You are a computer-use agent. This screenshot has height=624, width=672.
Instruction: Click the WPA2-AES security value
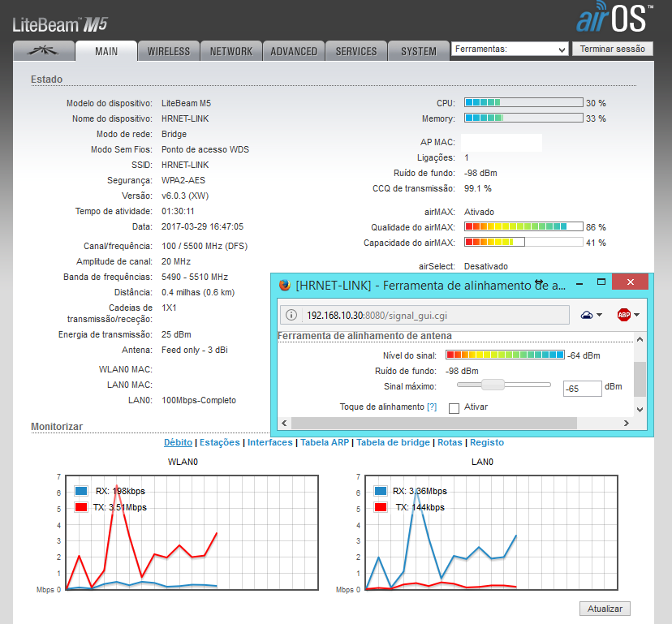183,180
